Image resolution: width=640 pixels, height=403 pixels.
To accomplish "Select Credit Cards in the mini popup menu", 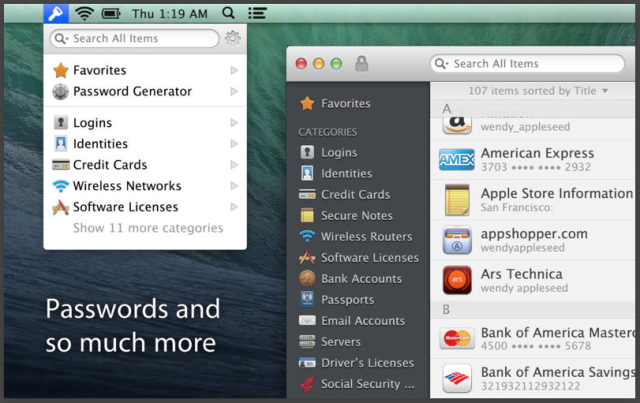I will point(145,165).
